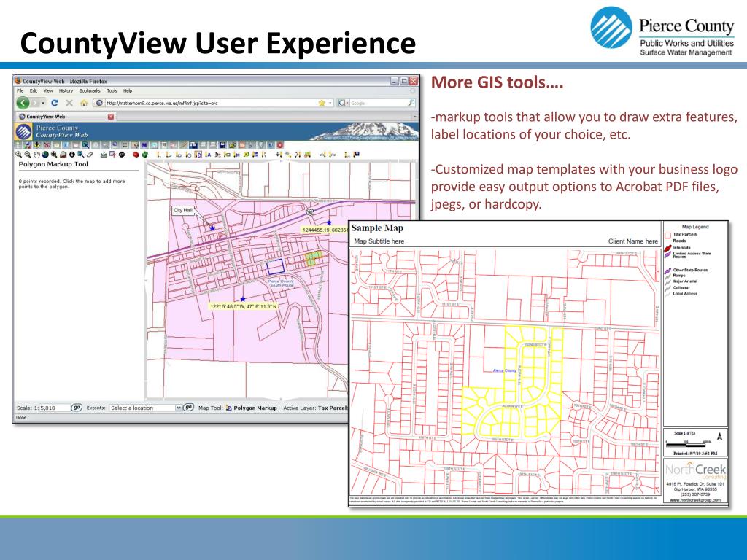Open the File menu

[20, 90]
